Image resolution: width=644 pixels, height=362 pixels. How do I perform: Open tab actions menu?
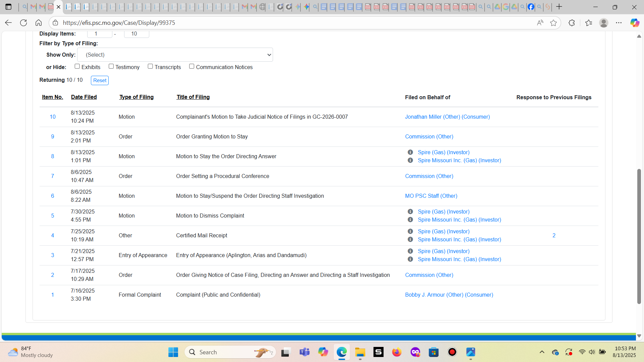click(x=8, y=7)
